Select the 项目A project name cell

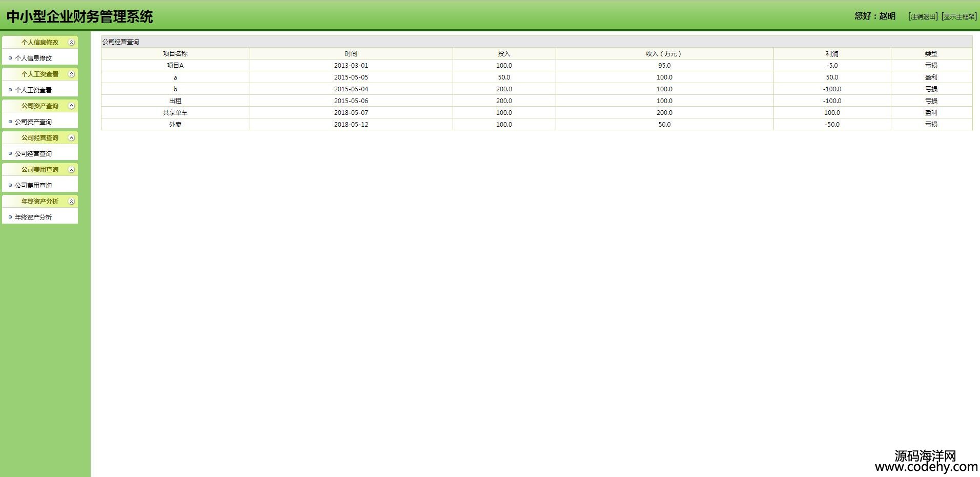point(175,66)
